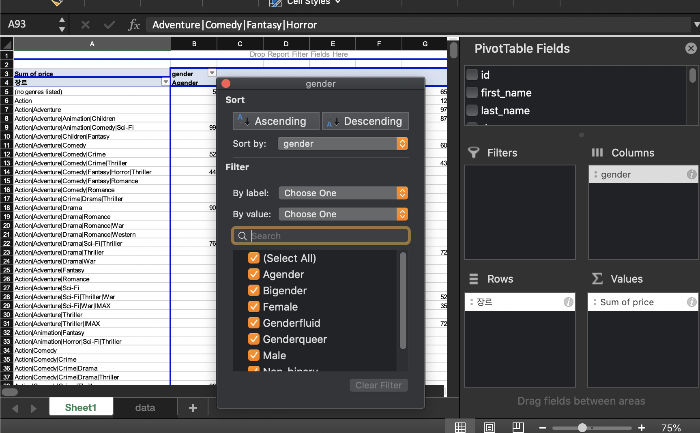Viewport: 700px width, 433px height.
Task: Open info for gender in Columns area
Action: coord(691,175)
